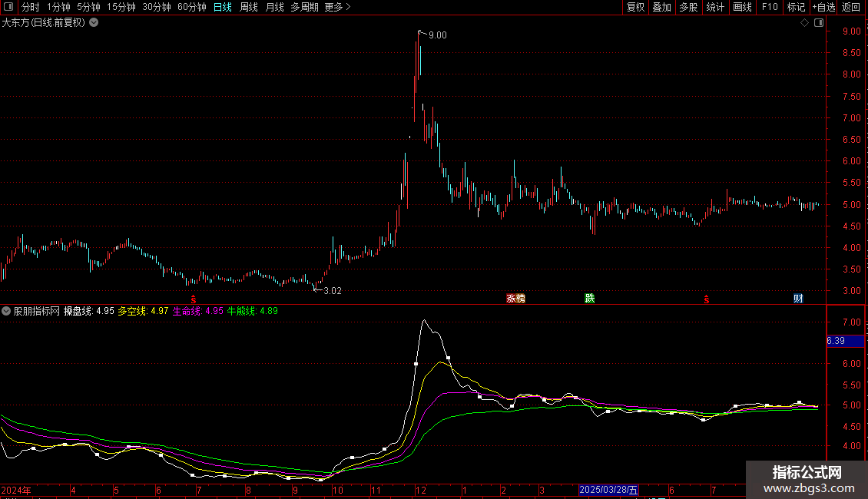Click the 3.02 low price annotation
This screenshot has height=499, width=868.
(x=332, y=291)
